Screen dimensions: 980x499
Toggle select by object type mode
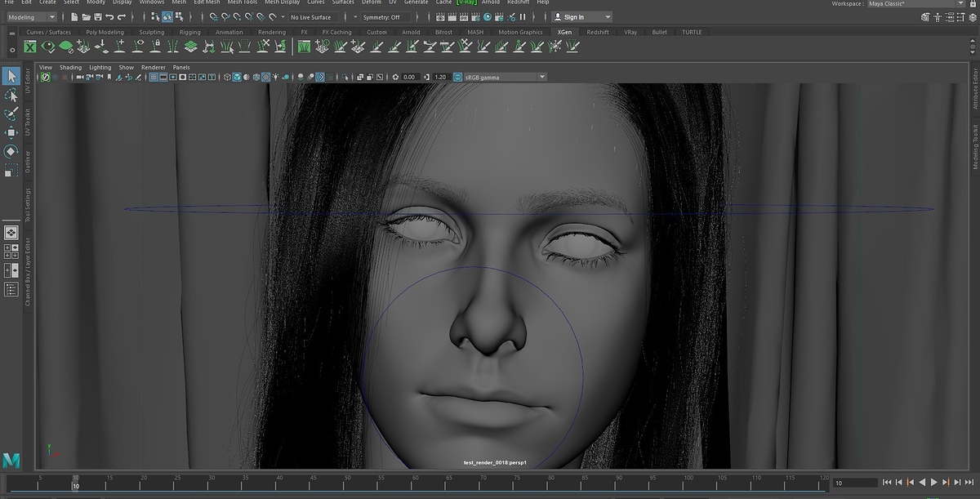167,17
